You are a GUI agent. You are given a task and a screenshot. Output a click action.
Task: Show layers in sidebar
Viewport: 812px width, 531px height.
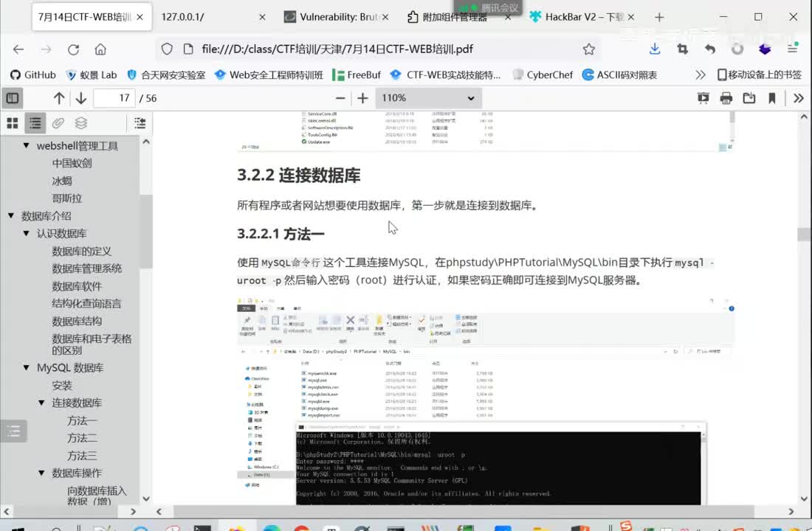click(80, 123)
